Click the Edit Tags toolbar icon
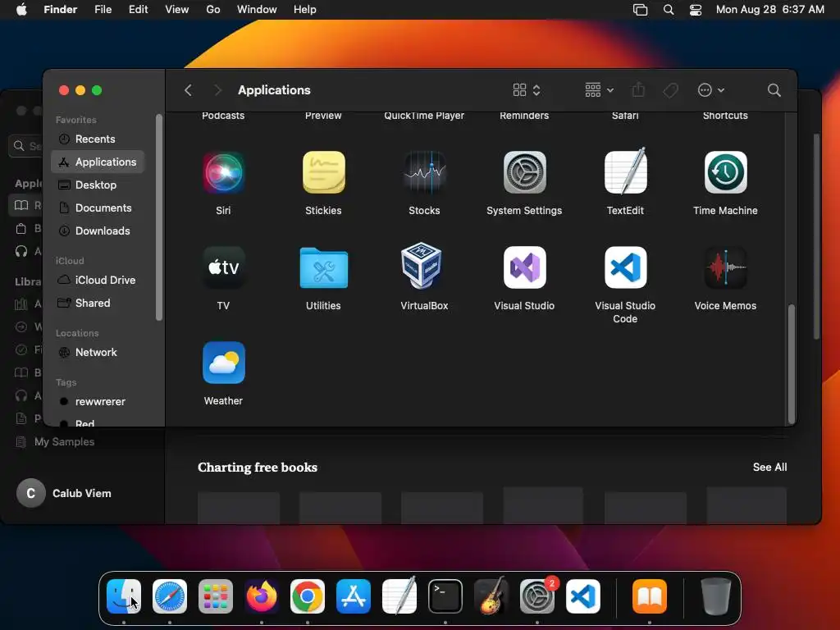 pyautogui.click(x=670, y=90)
